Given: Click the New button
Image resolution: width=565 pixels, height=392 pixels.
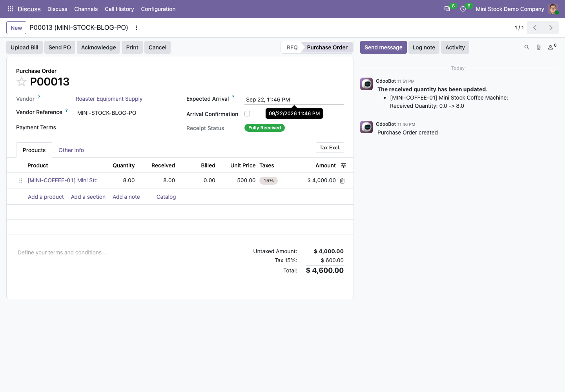Looking at the screenshot, I should click(x=16, y=28).
